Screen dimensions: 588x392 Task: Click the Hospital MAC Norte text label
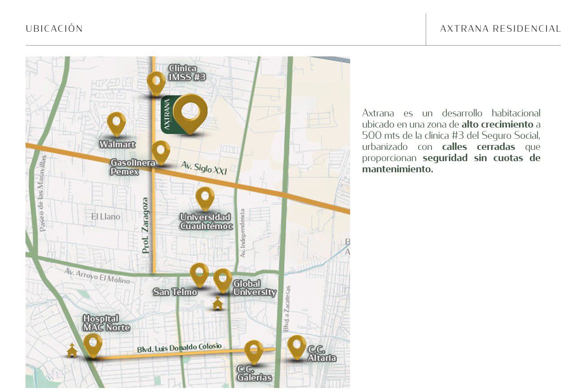pos(106,323)
